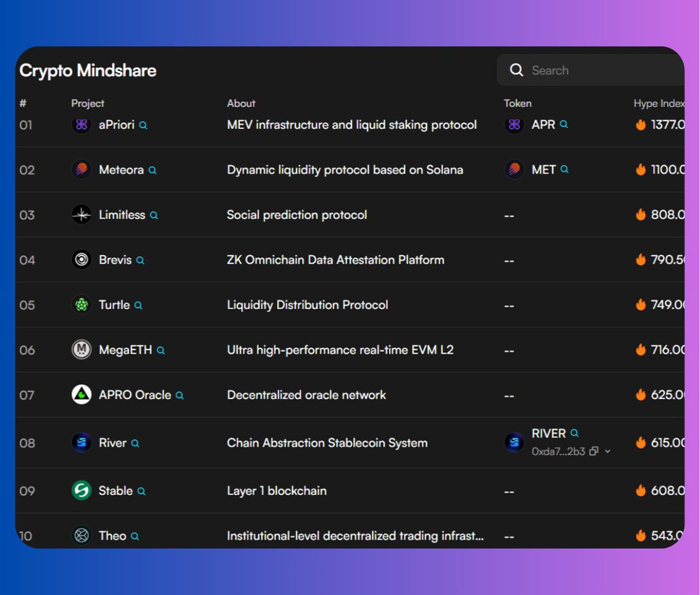Click the Theo project name
The height and width of the screenshot is (595, 700).
113,535
